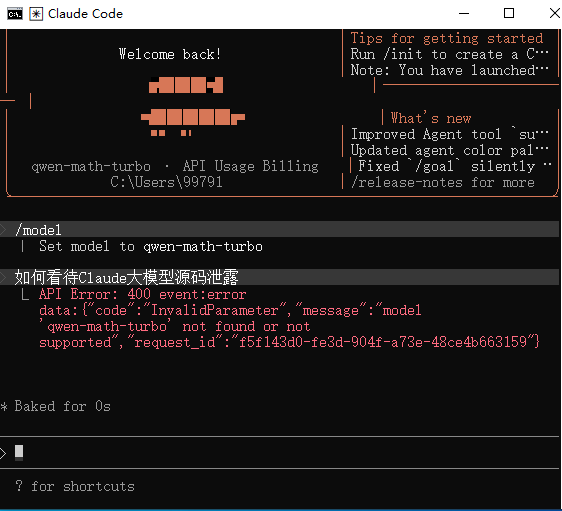
Task: Close the Claude Code window
Action: pyautogui.click(x=554, y=14)
